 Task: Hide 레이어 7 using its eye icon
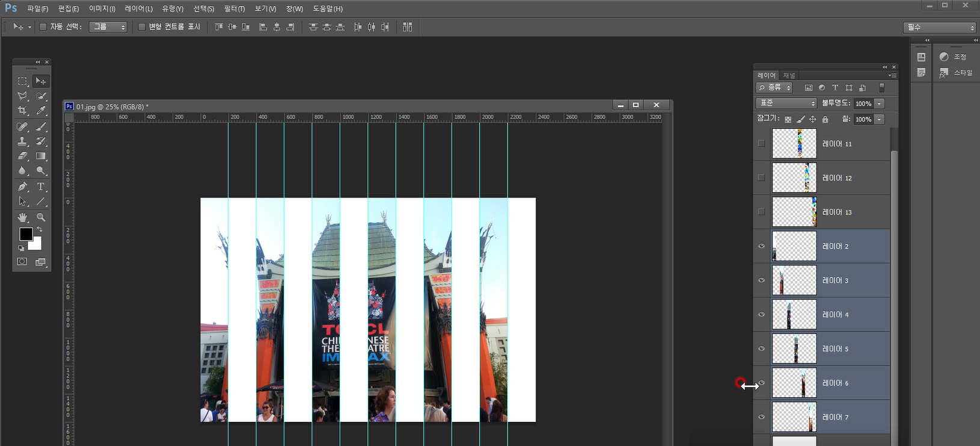pos(762,417)
